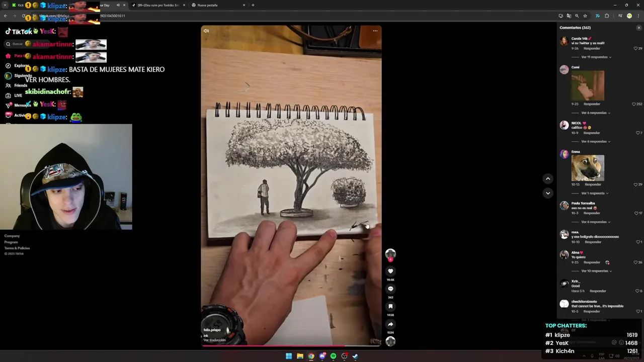
Task: Open video comments via the speech bubble icon
Action: (390, 289)
